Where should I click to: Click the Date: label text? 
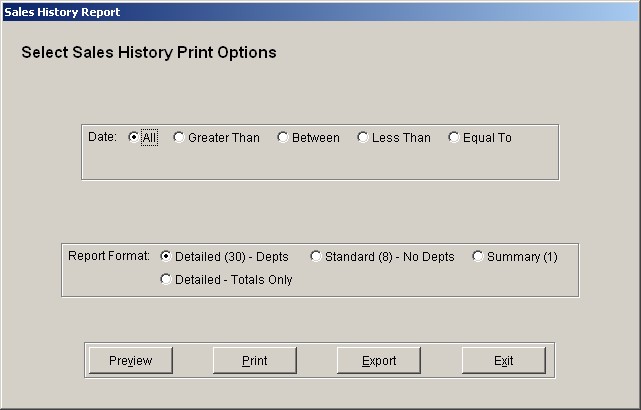[103, 137]
